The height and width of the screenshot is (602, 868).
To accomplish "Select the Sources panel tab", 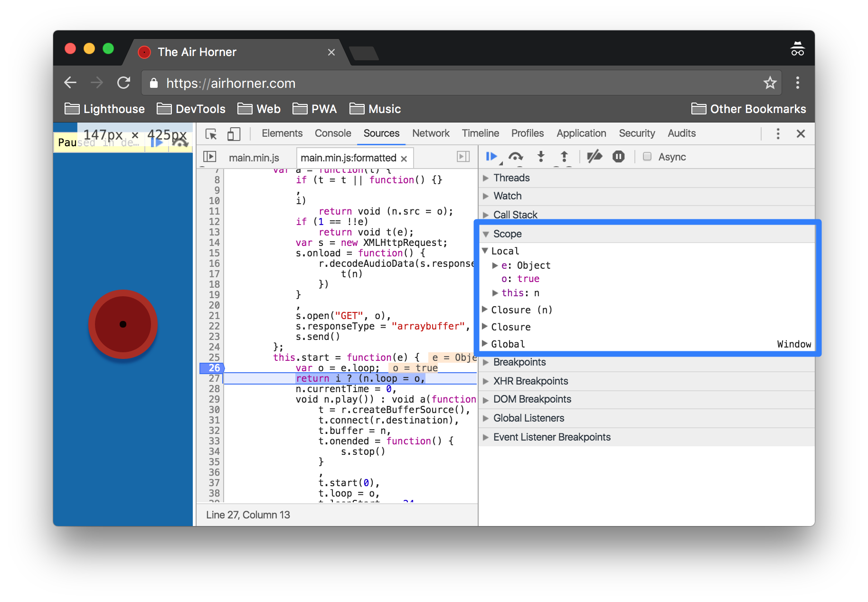I will (381, 133).
